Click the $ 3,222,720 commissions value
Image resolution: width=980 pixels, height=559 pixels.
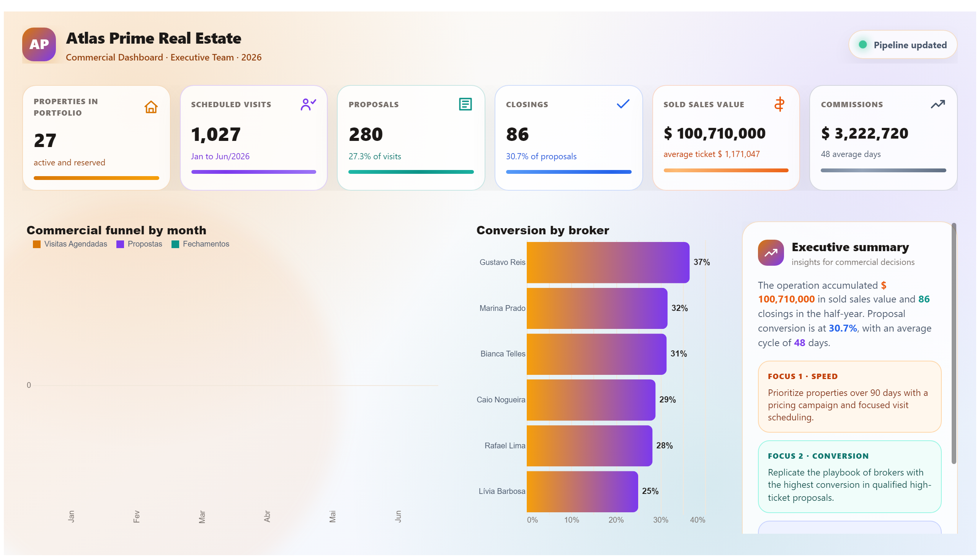[864, 134]
